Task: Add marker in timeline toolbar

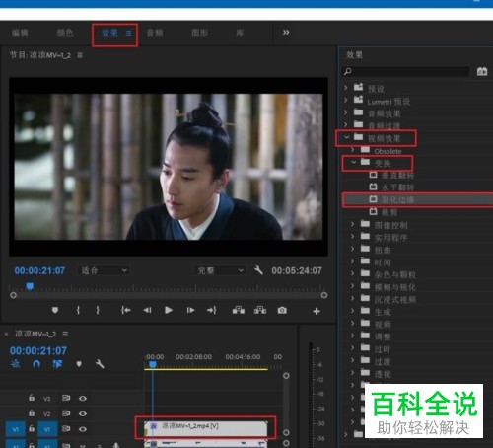Action: (x=79, y=364)
